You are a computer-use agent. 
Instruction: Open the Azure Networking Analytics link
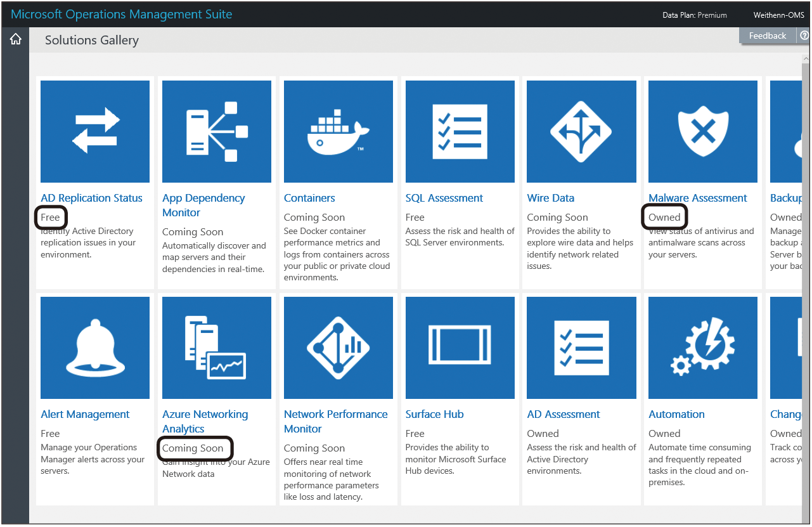tap(205, 422)
